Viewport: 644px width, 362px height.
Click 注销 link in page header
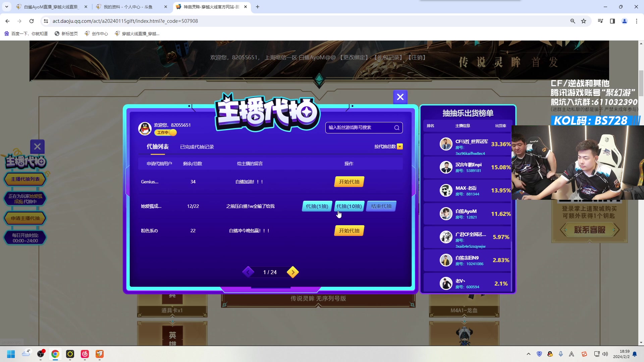pos(417,58)
